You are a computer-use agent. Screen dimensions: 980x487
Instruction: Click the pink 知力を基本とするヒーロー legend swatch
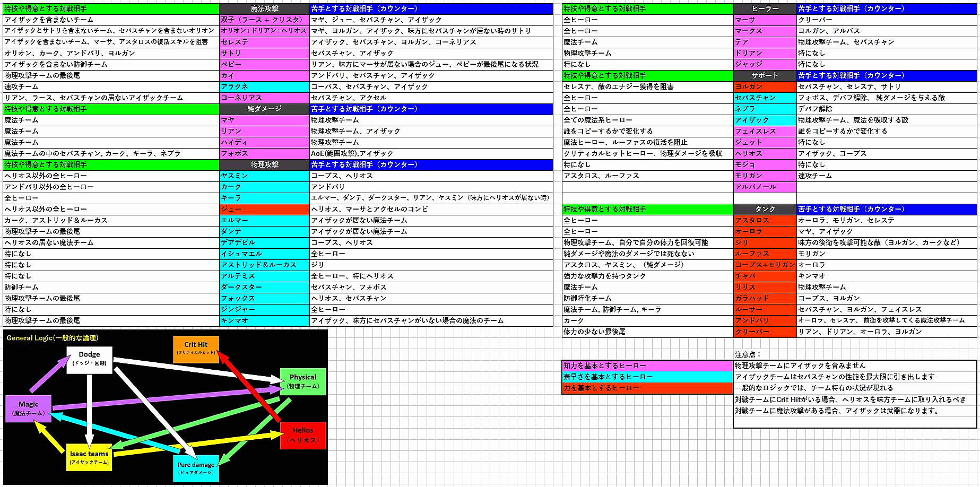pyautogui.click(x=647, y=366)
